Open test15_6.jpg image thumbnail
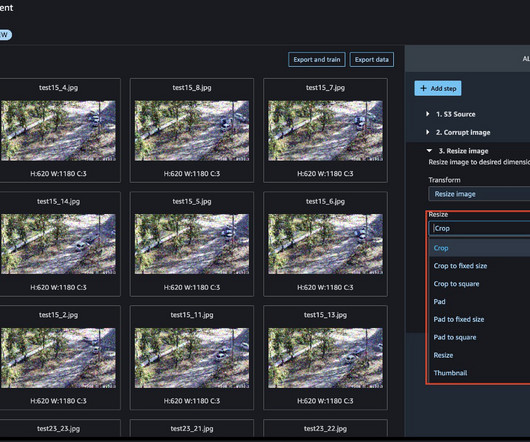This screenshot has height=442, width=530. (325, 244)
